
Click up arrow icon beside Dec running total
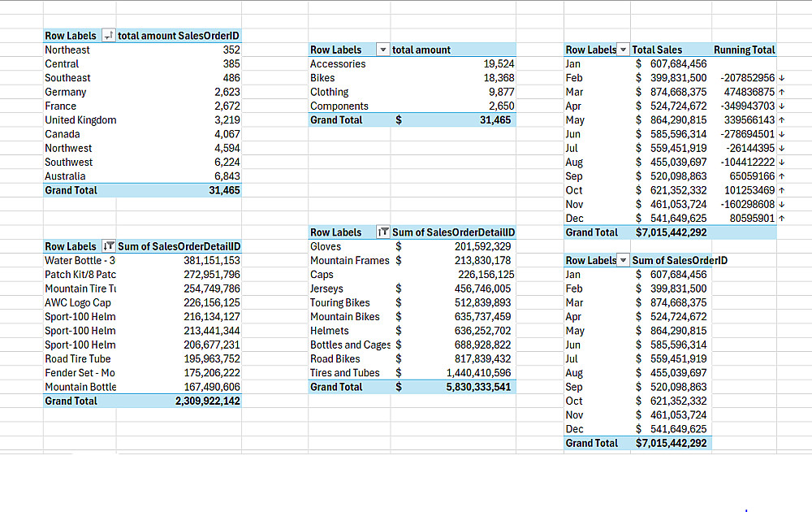pos(781,219)
